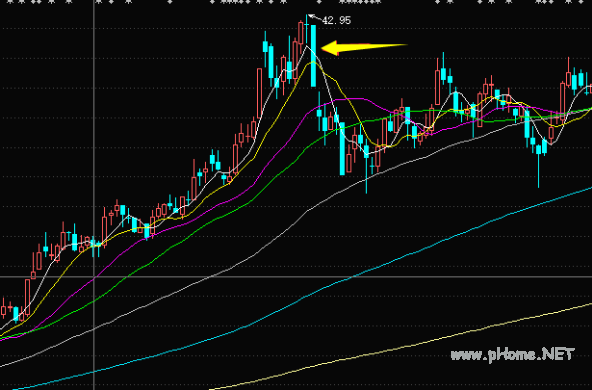Select the horizontal crosshair line

(296, 277)
